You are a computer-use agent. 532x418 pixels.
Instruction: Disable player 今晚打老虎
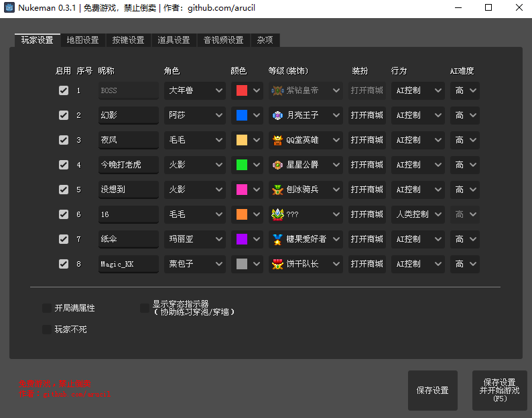[x=64, y=165]
